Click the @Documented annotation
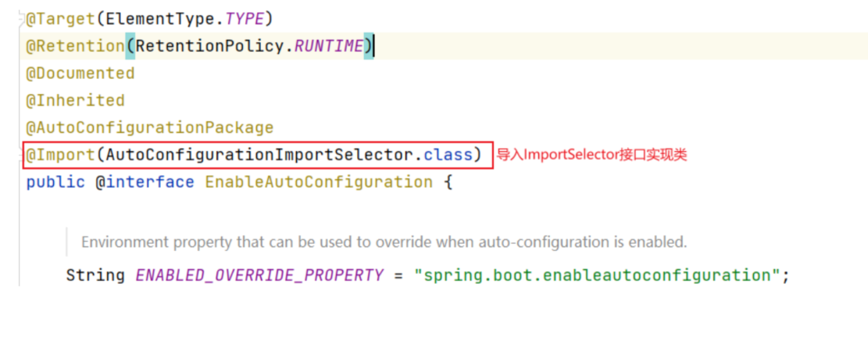Screen dimensions: 868x345 point(80,74)
